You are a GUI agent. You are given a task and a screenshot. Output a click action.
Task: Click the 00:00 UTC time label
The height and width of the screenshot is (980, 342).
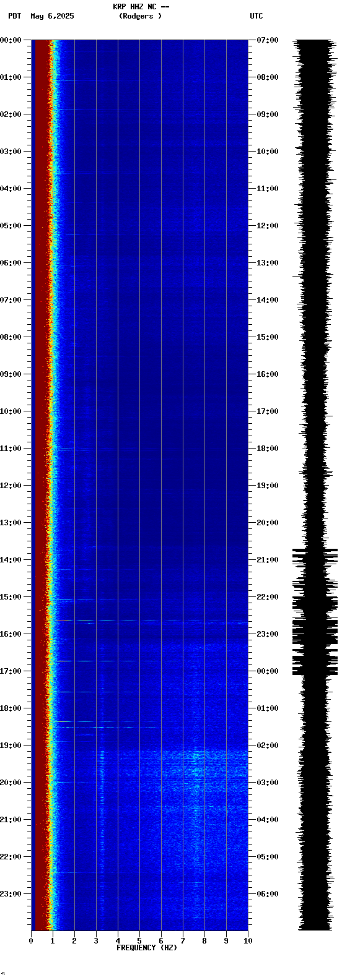point(268,671)
